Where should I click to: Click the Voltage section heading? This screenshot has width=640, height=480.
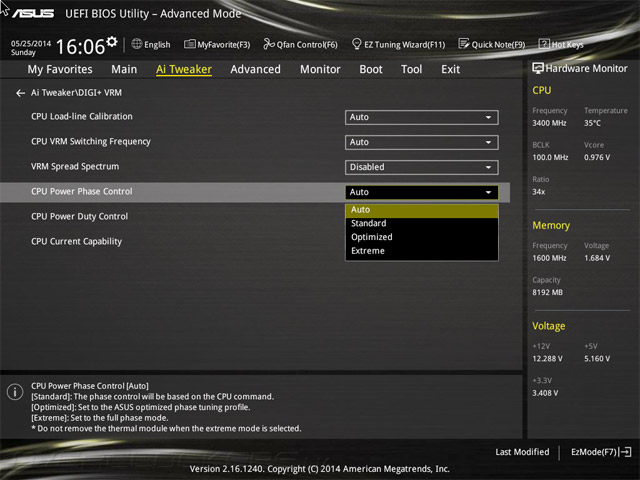(x=549, y=326)
